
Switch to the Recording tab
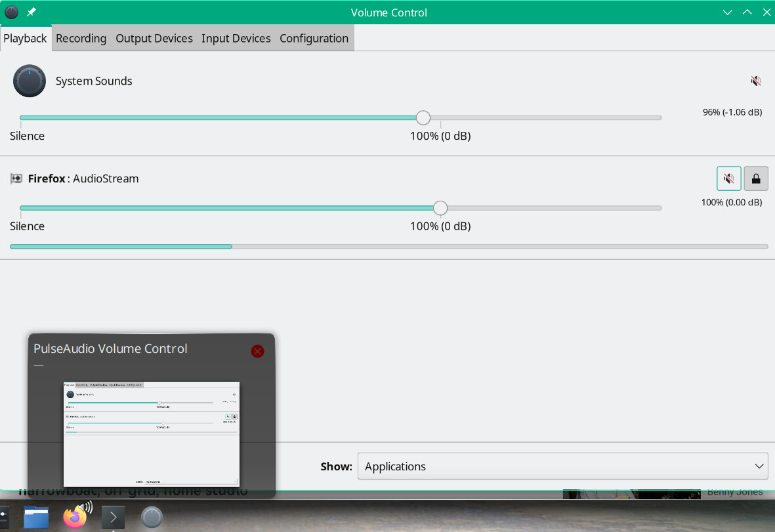point(81,38)
